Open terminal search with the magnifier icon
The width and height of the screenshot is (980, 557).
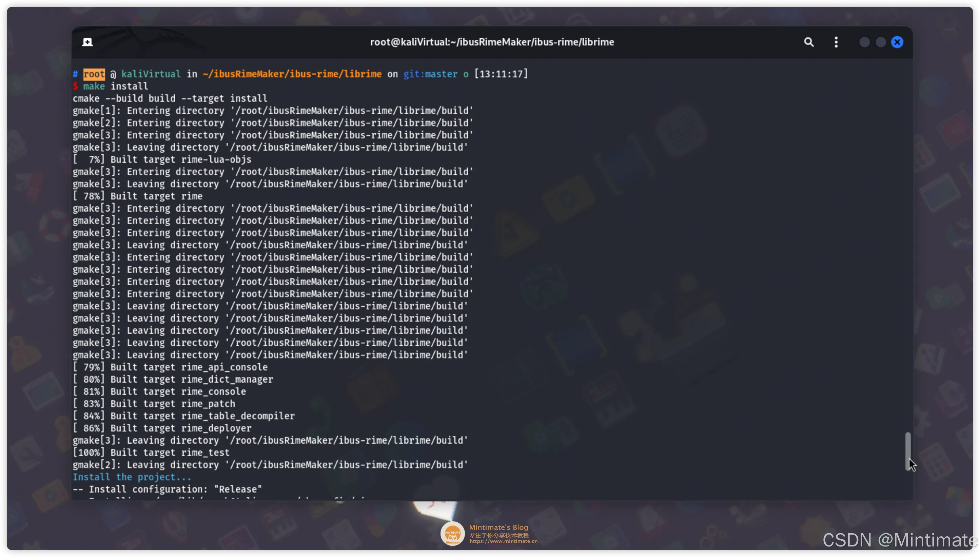[809, 42]
